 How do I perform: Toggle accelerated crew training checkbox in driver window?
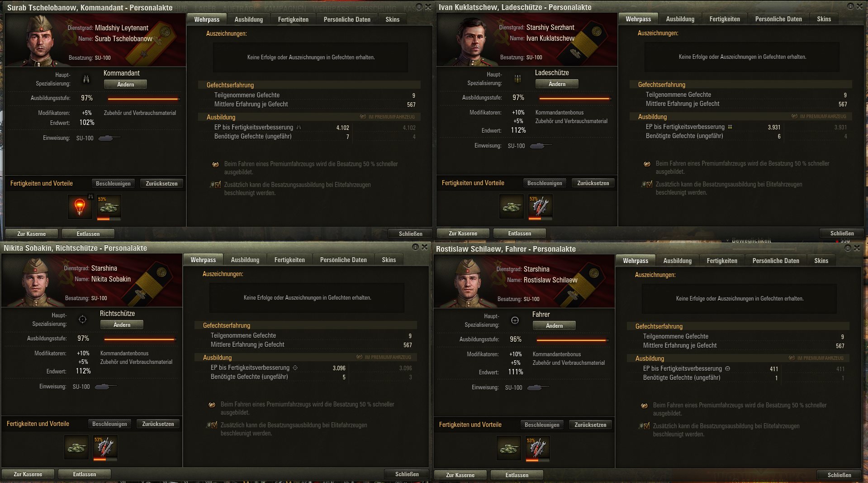pyautogui.click(x=647, y=426)
